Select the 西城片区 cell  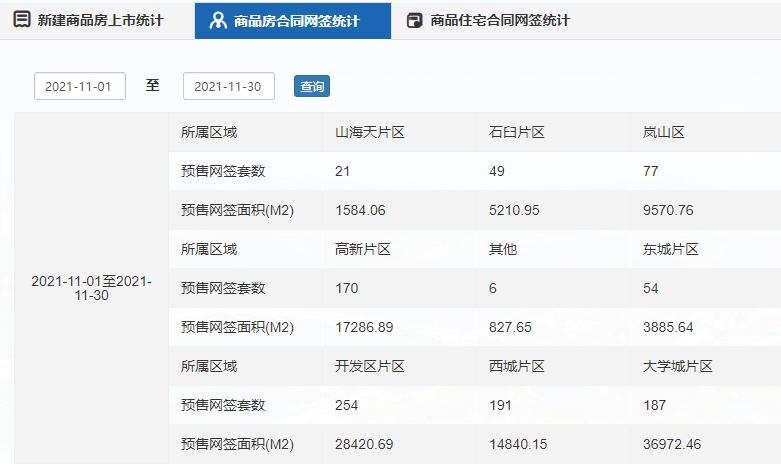[553, 366]
